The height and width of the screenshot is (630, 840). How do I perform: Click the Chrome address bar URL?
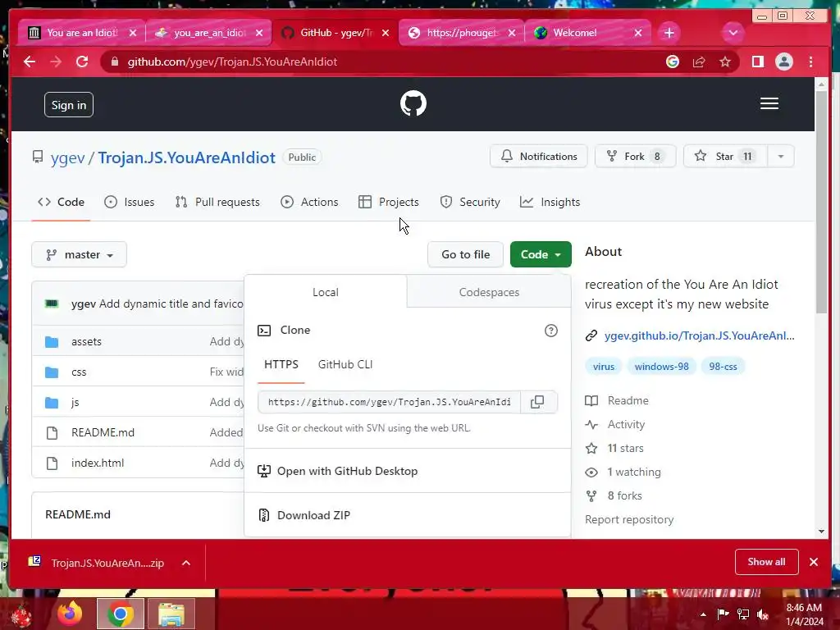232,62
